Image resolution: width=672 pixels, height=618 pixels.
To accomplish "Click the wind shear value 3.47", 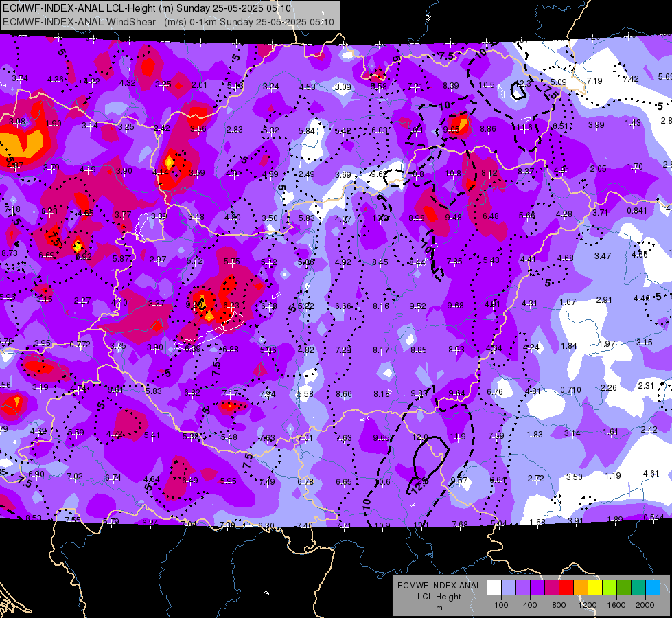I will click(x=603, y=256).
